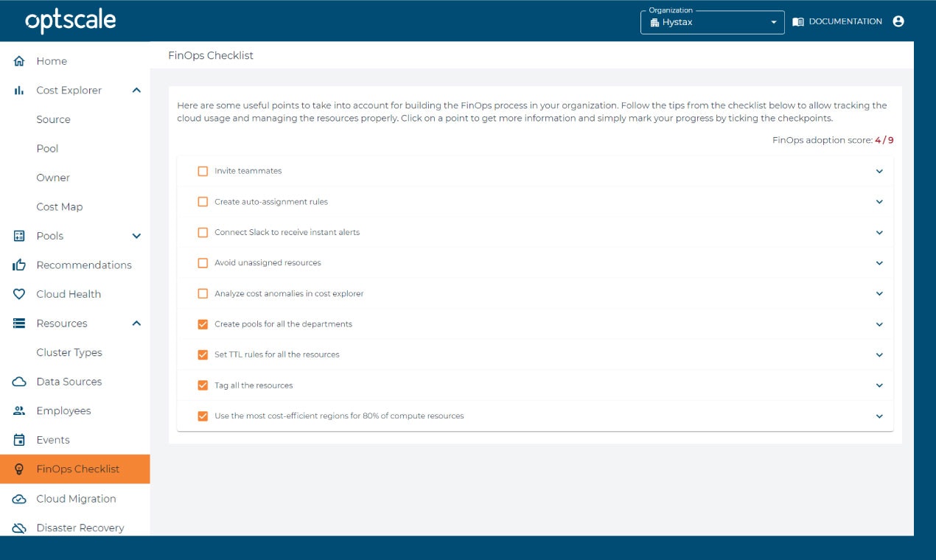Click the Cost Explorer bar chart icon
Image resolution: width=936 pixels, height=560 pixels.
(19, 91)
